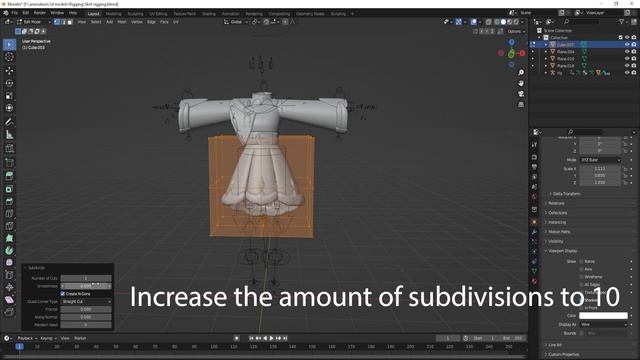Select the Knife tool
Image resolution: width=640 pixels, height=360 pixels.
tap(9, 226)
